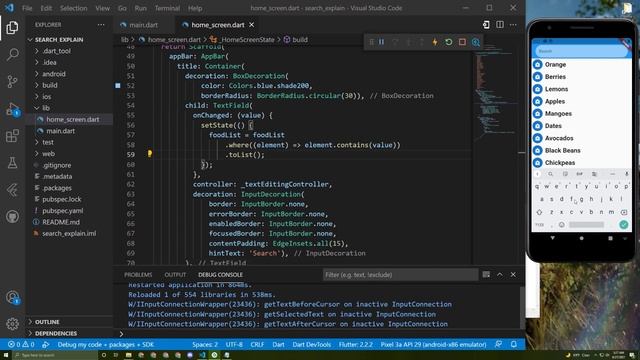Open the Explorer view in activity bar
Screen dimensions: 640x360
pos(12,27)
